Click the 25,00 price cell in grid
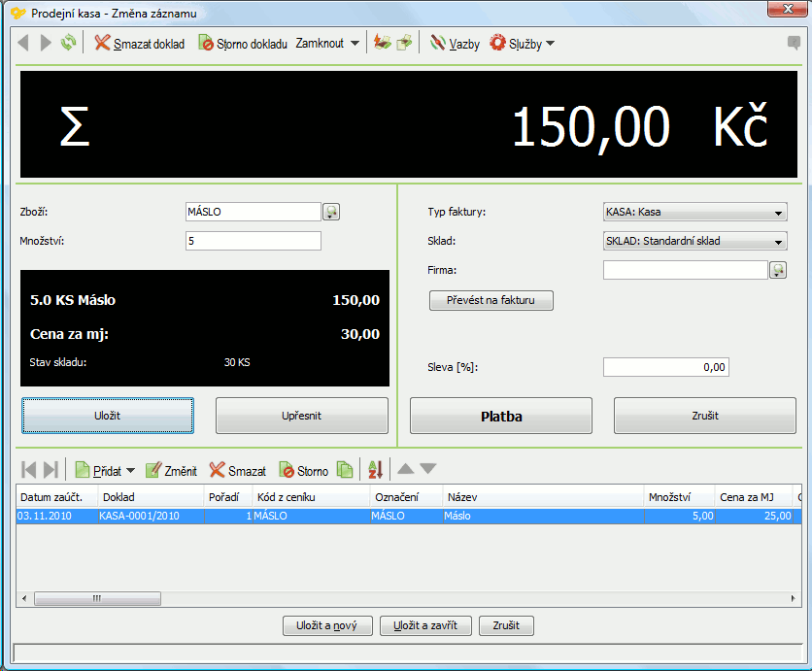The width and height of the screenshot is (812, 671). 754,516
